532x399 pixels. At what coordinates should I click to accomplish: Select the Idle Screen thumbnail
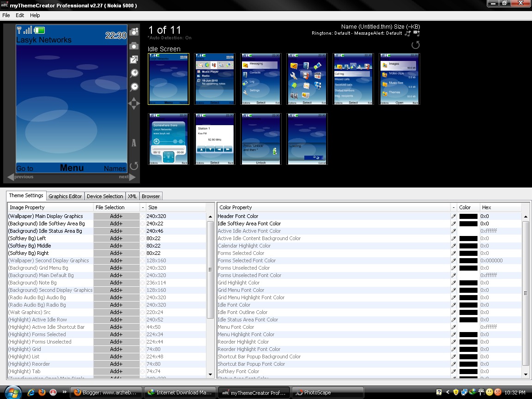169,79
